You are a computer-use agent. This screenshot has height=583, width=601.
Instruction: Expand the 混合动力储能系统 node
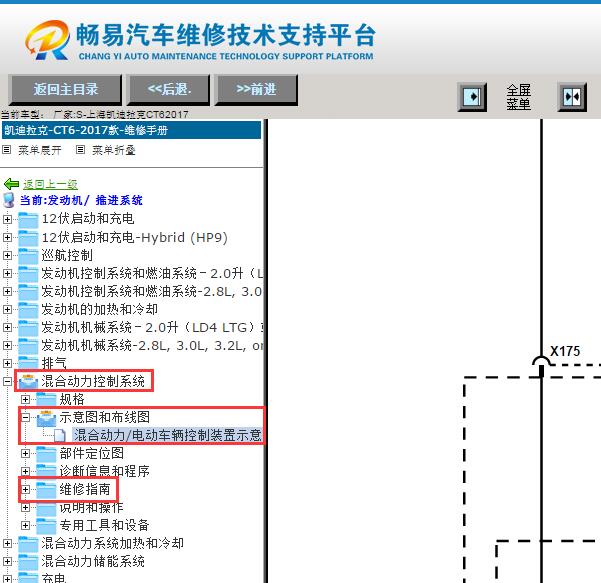(7, 562)
